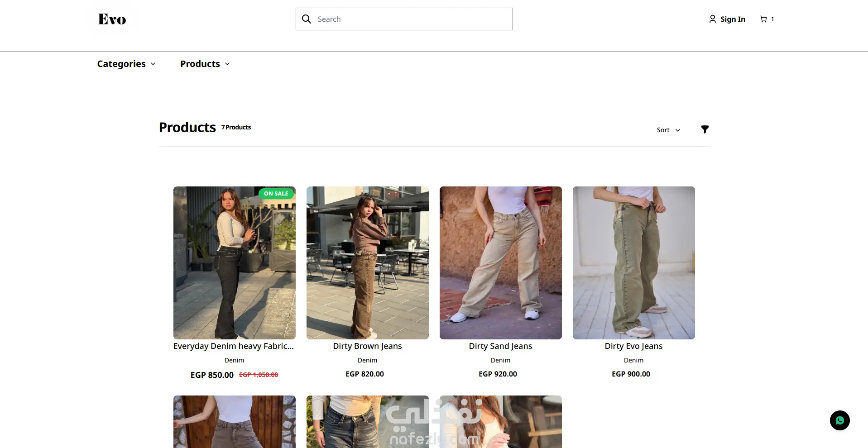Viewport: 868px width, 448px height.
Task: Open the shopping cart icon
Action: click(x=763, y=19)
